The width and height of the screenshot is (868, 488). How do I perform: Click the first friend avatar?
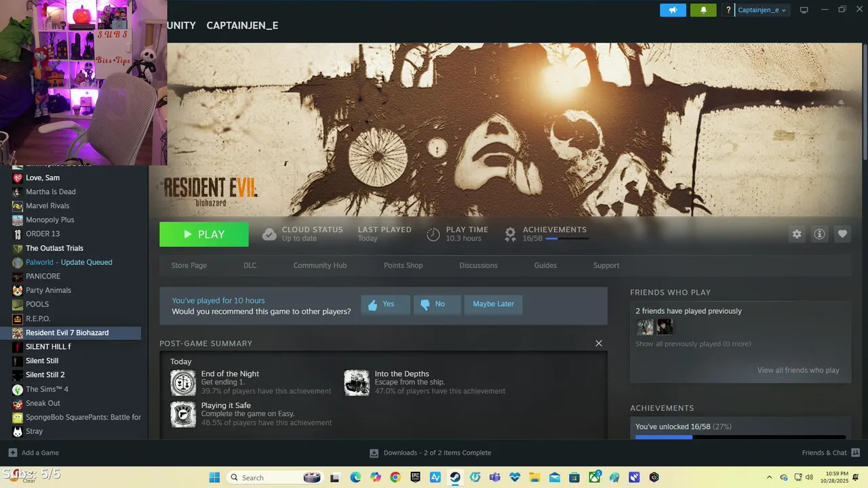(x=645, y=327)
